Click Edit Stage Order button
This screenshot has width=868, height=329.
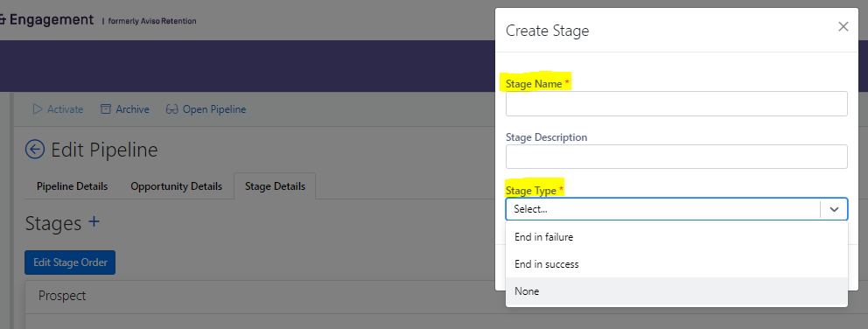[x=70, y=262]
